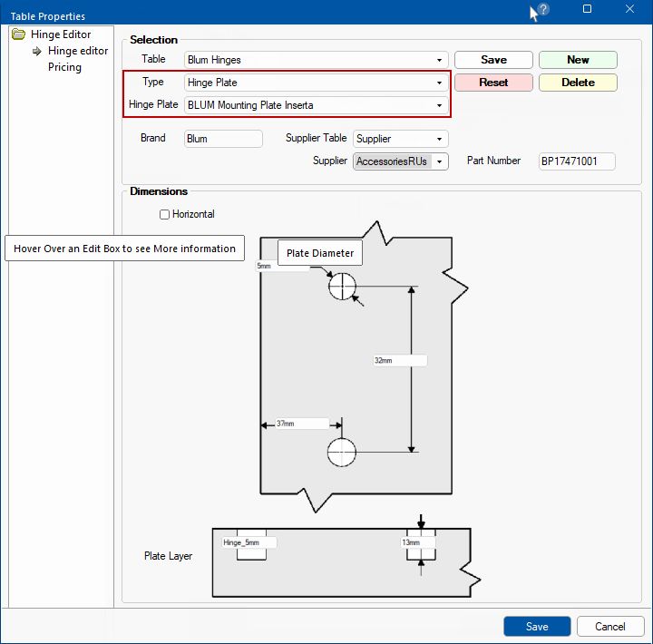Click the green New button
The image size is (653, 644).
(x=578, y=60)
